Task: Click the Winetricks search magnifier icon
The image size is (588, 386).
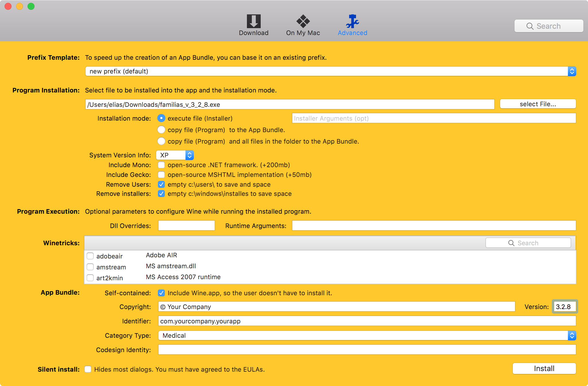Action: click(x=512, y=243)
